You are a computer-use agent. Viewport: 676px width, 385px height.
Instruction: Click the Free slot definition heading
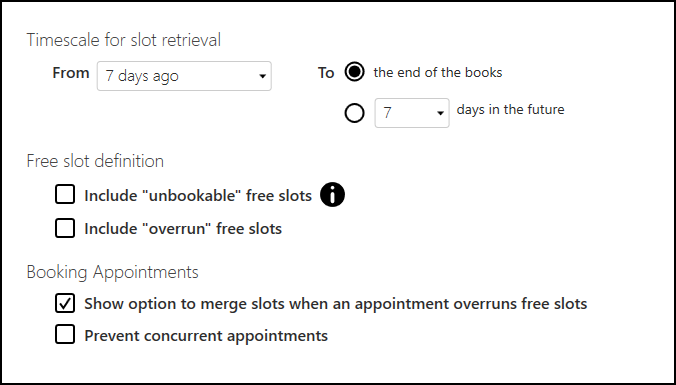[x=95, y=161]
